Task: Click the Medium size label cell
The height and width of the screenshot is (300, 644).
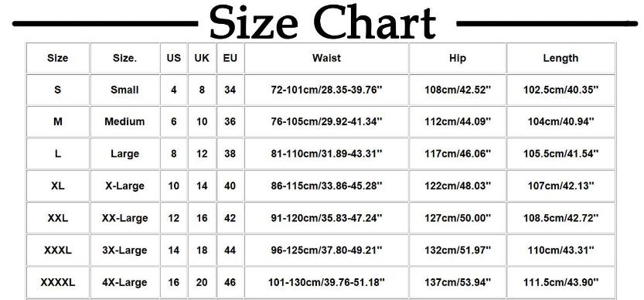Action: pos(124,121)
